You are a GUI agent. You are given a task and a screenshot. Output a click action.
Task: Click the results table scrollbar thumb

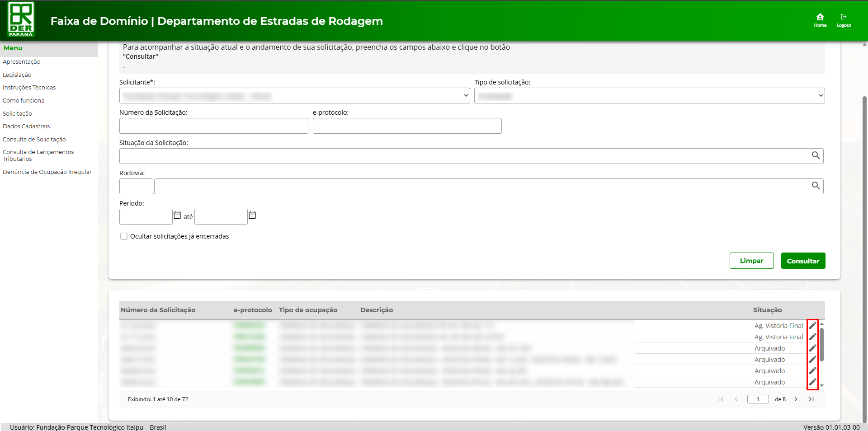(x=821, y=344)
